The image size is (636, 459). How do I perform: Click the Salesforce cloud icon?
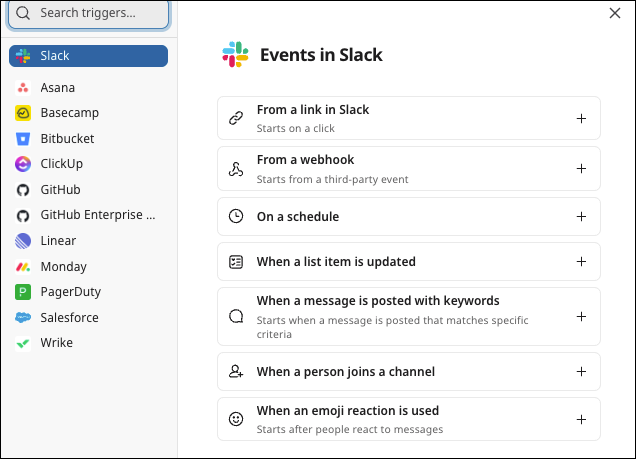pyautogui.click(x=23, y=317)
